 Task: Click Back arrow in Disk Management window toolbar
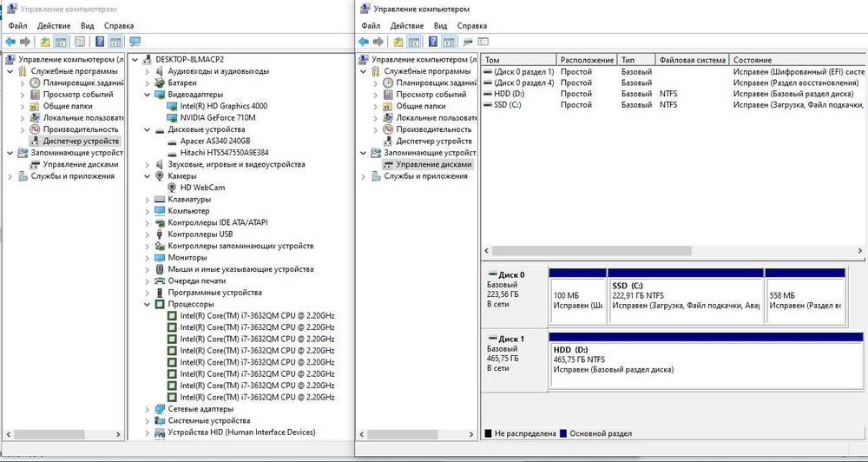tap(363, 42)
